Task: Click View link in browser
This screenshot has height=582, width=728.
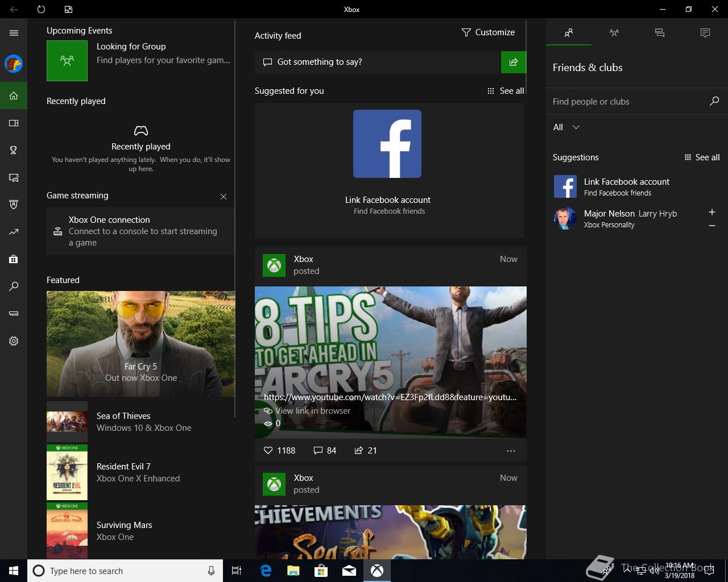Action: pos(307,411)
